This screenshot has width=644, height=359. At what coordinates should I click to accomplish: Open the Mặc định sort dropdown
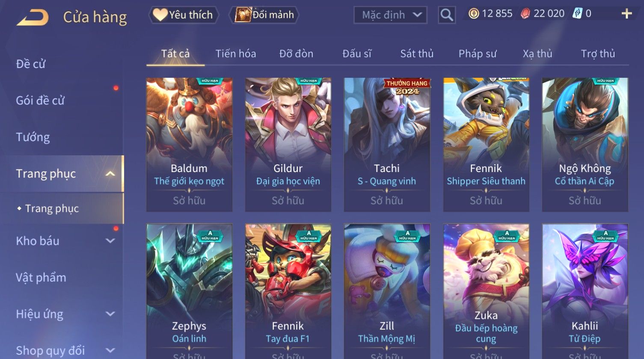[x=390, y=15]
